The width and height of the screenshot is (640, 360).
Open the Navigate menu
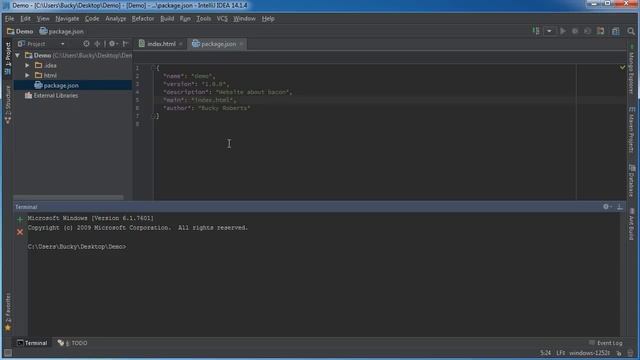click(x=67, y=19)
